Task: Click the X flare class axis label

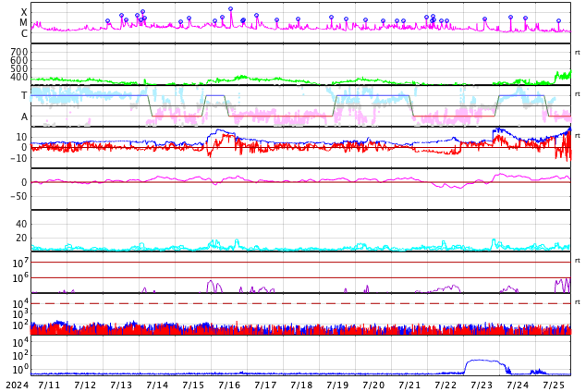Action: tap(24, 12)
